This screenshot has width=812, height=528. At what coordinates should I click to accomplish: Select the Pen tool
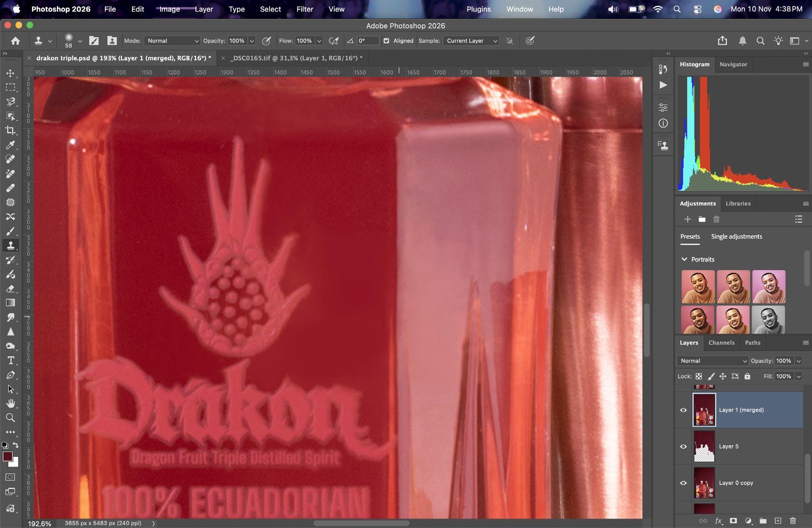click(x=10, y=375)
